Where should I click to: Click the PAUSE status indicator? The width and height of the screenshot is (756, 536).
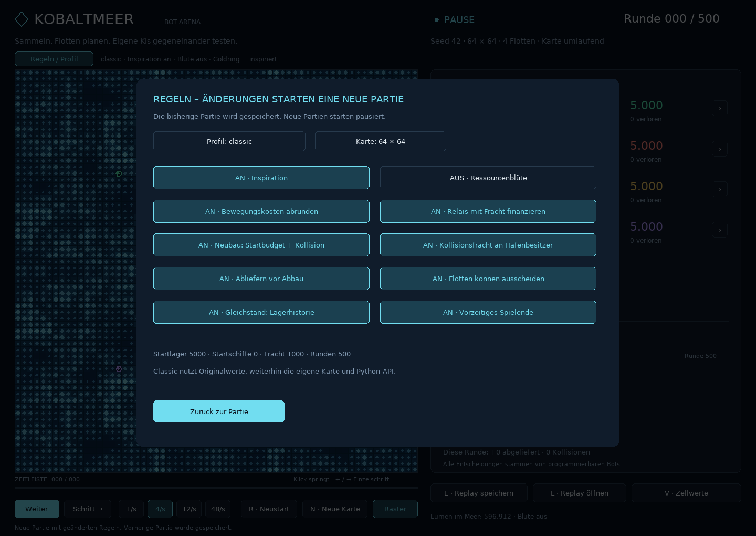455,20
